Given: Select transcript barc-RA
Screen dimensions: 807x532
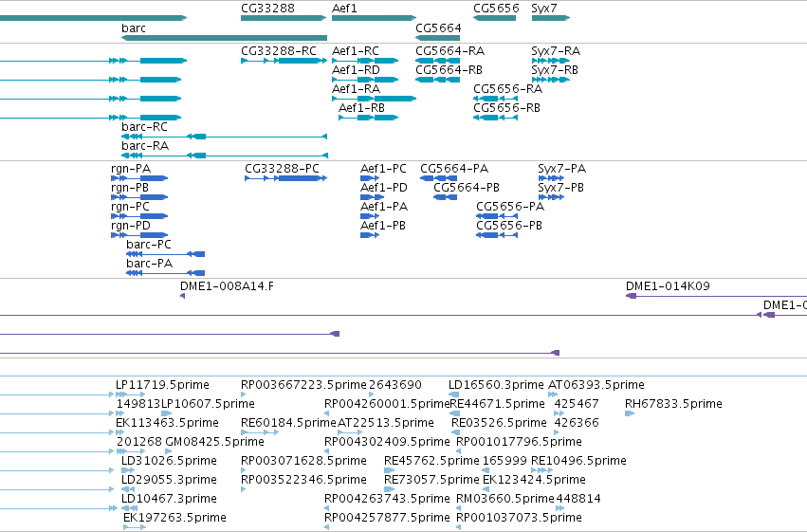Looking at the screenshot, I should [x=225, y=156].
